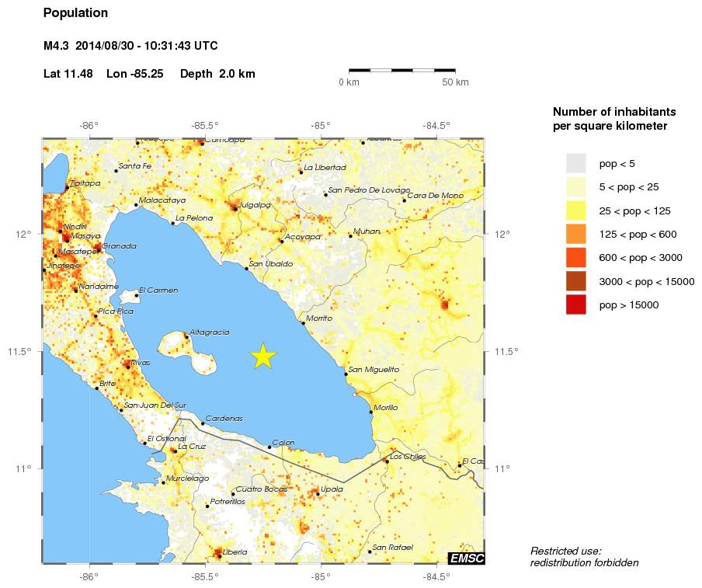702x588 pixels.
Task: Click the 'Population' title heading
Action: tap(76, 13)
